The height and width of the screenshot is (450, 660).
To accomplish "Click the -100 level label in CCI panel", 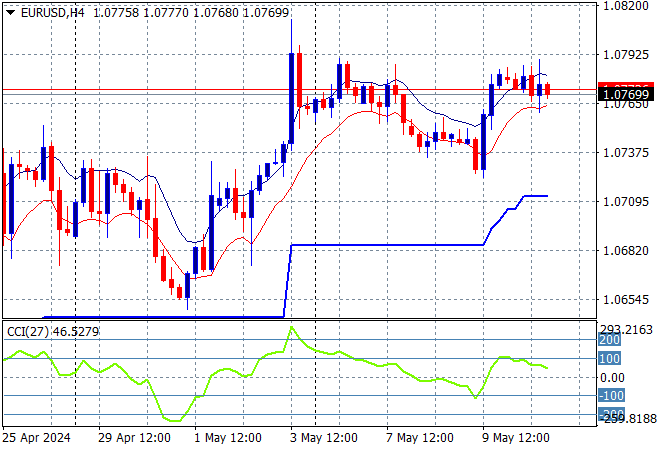I will [611, 396].
